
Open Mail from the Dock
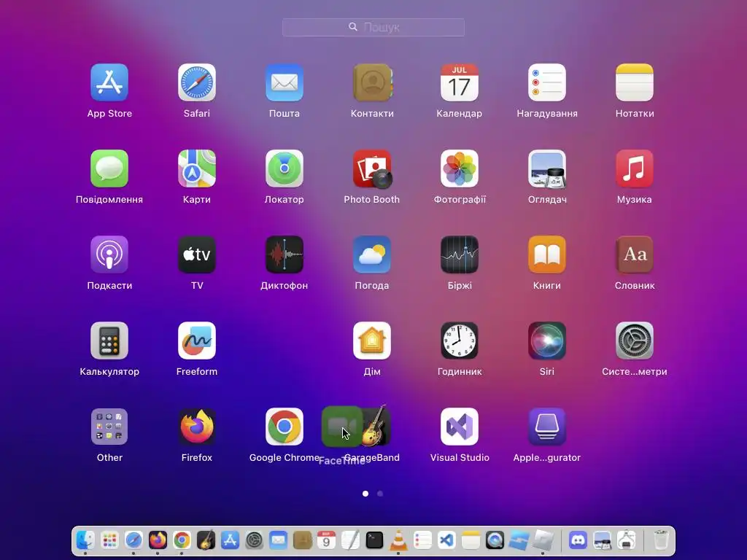click(x=278, y=540)
